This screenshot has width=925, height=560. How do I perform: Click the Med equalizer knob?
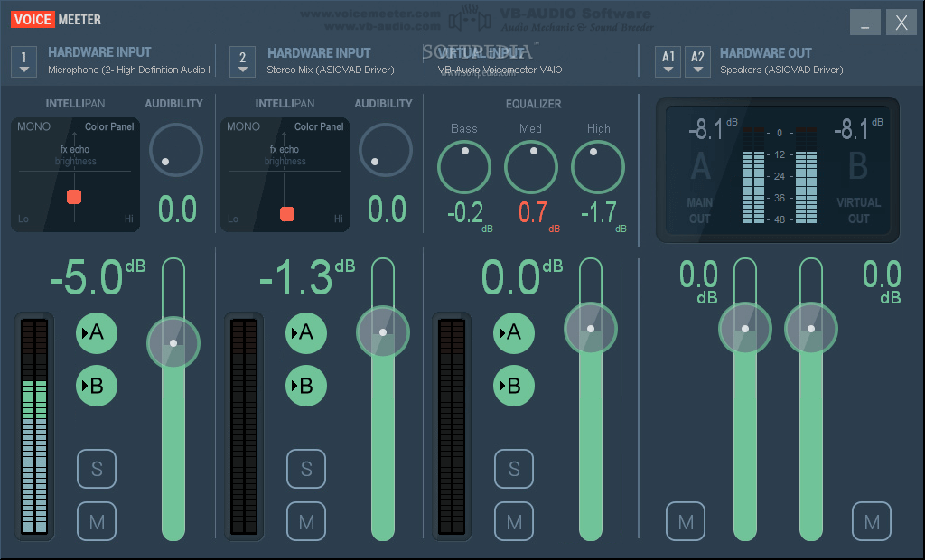pos(531,167)
